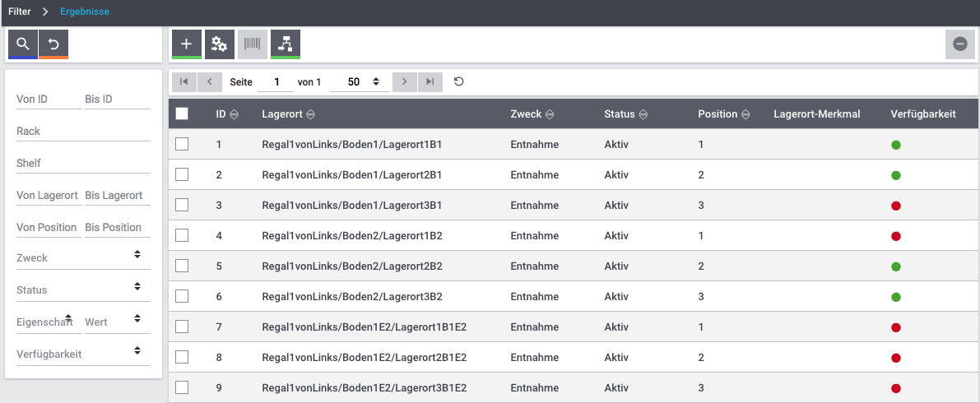Open the Wert filter dropdown
This screenshot has height=403, width=980.
click(118, 322)
